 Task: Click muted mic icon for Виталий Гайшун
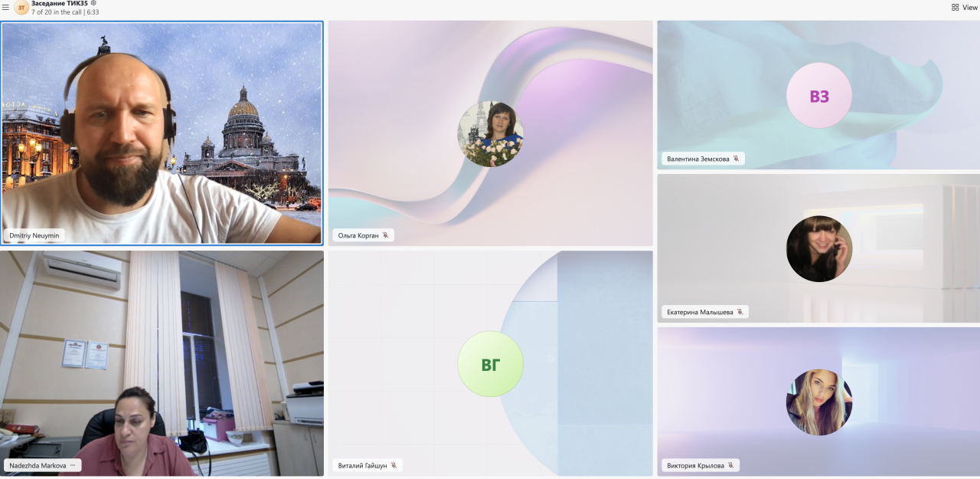point(394,465)
